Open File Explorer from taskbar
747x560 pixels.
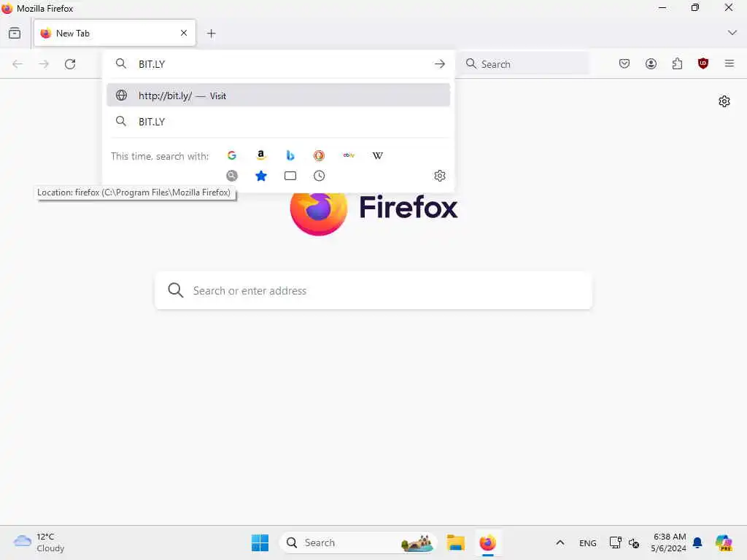coord(456,542)
